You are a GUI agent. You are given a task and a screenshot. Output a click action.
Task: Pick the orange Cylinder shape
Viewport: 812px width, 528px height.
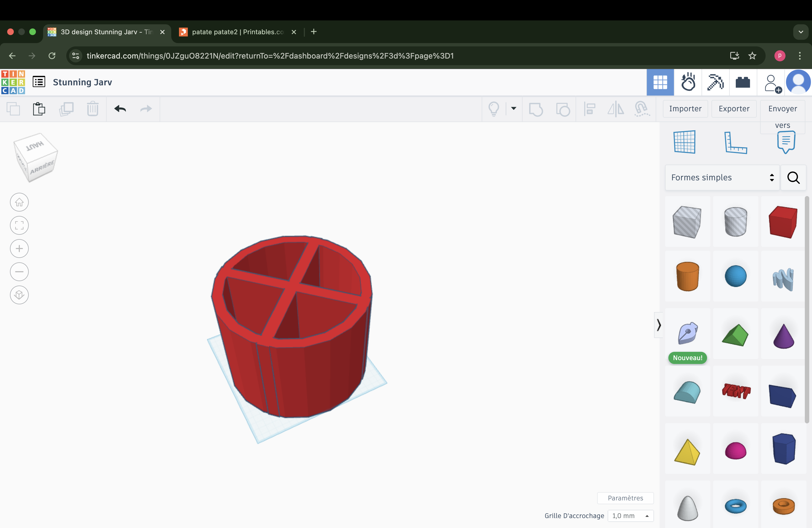(x=687, y=276)
